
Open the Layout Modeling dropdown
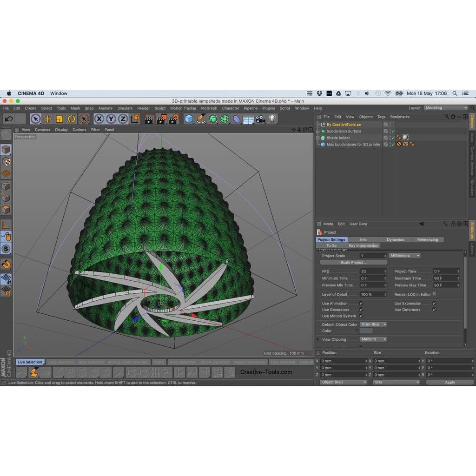point(446,108)
